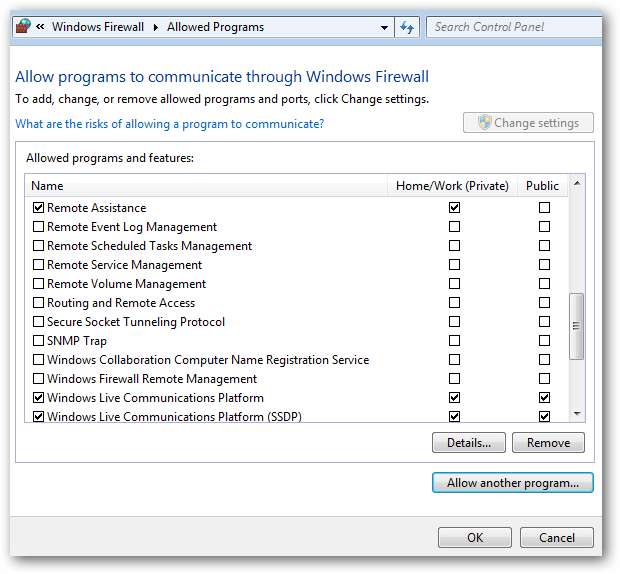Open the address bar history dropdown arrow
The width and height of the screenshot is (620, 574).
(385, 27)
